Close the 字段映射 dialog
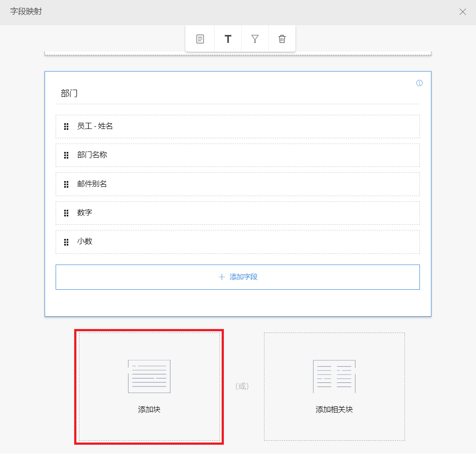476x454 pixels. 462,12
